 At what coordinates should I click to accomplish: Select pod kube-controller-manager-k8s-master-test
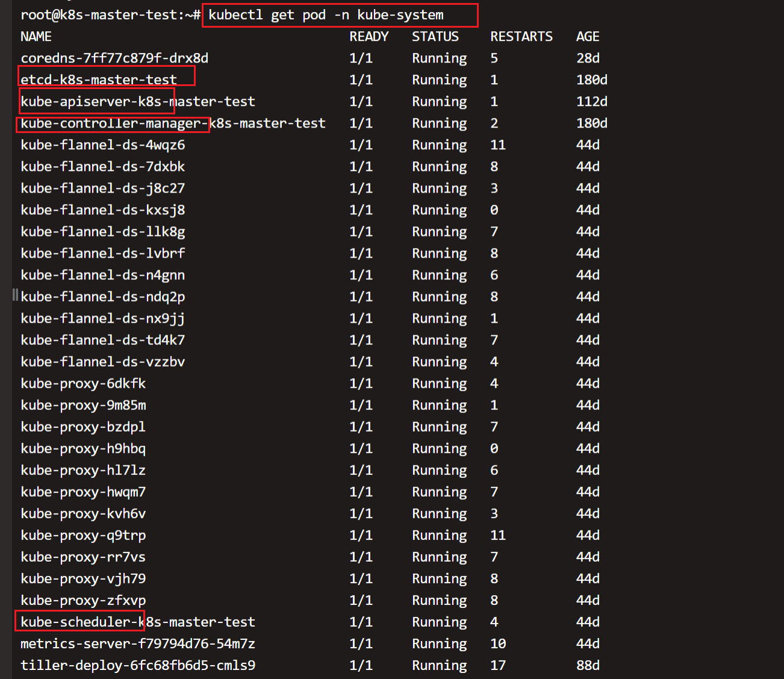[173, 123]
